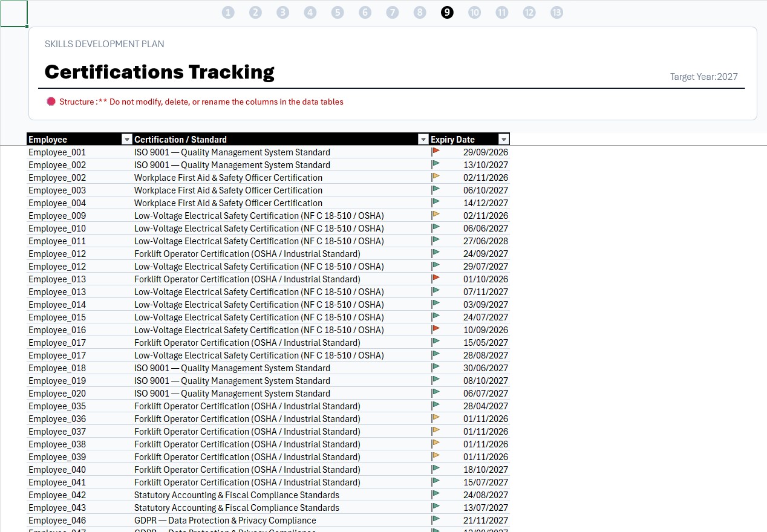767x532 pixels.
Task: Select the Employee_003 cell
Action: point(80,190)
